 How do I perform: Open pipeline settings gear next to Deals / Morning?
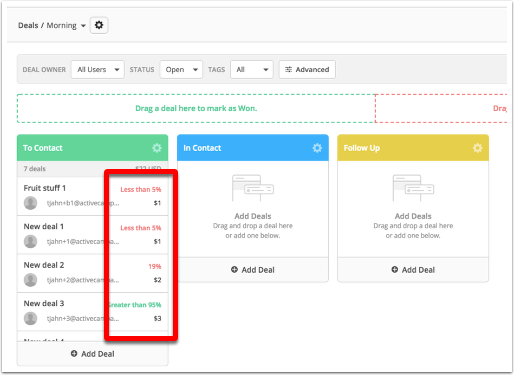[x=99, y=25]
